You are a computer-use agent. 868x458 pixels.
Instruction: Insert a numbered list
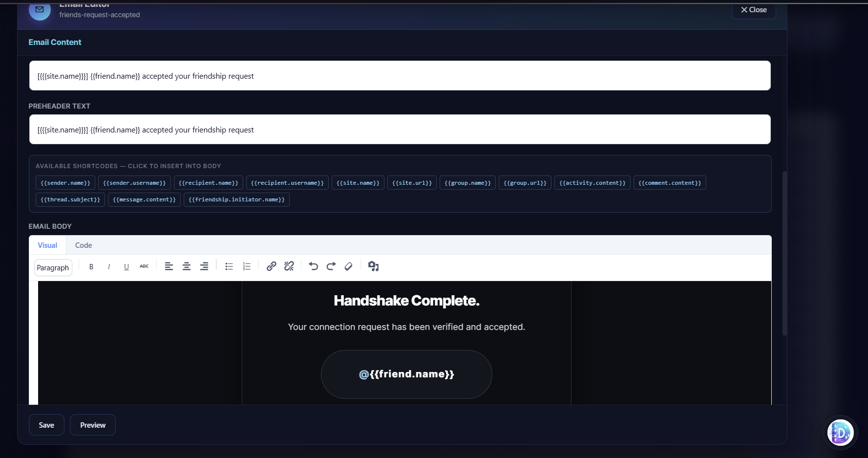(247, 266)
